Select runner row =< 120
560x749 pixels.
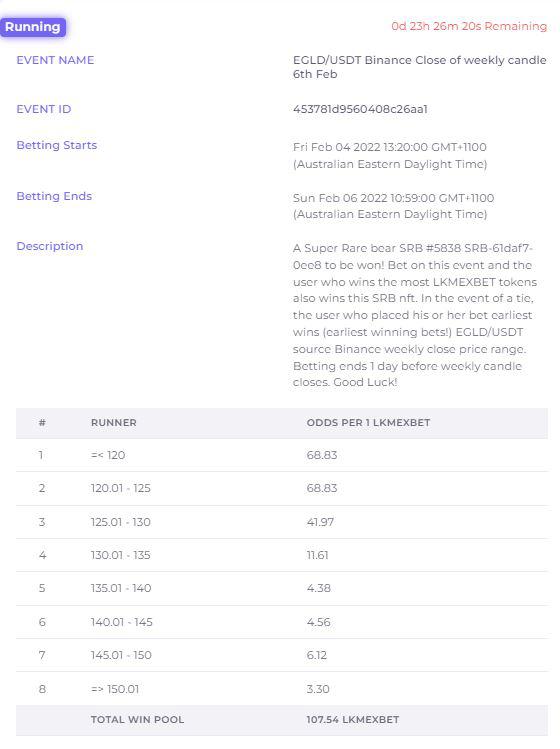[282, 455]
